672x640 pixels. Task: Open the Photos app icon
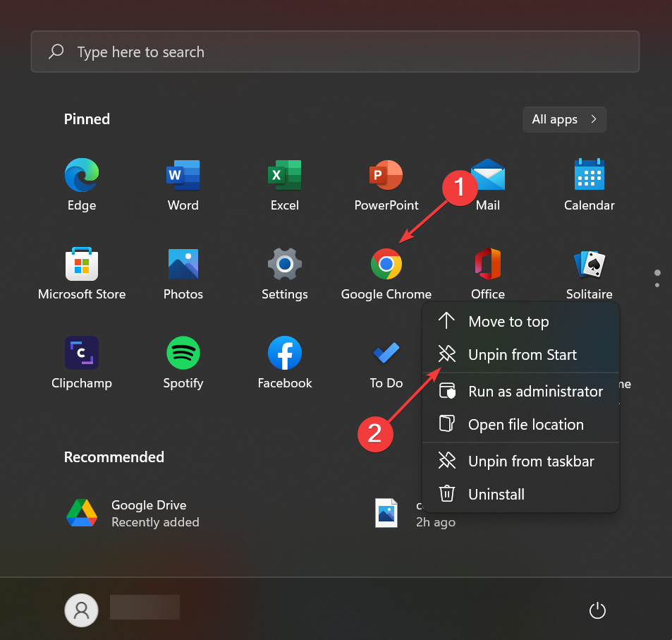coord(183,264)
